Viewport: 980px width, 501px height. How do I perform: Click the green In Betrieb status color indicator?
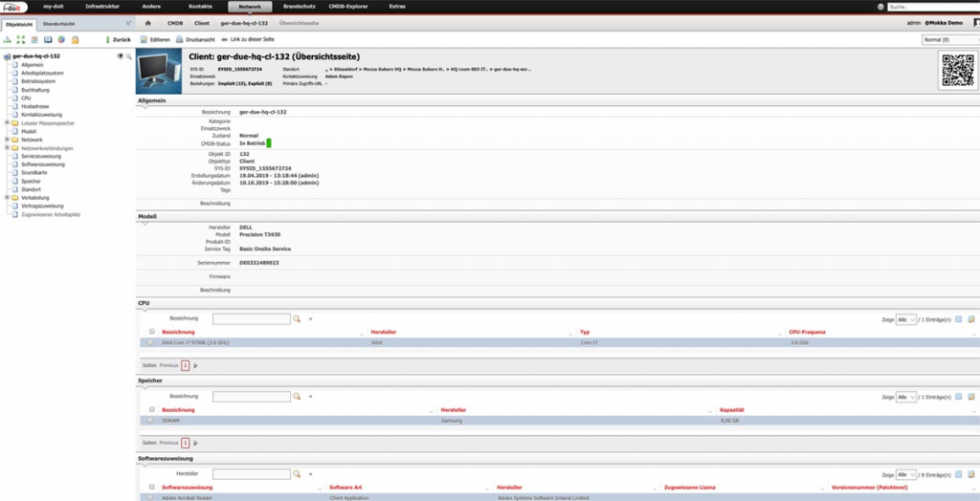270,143
